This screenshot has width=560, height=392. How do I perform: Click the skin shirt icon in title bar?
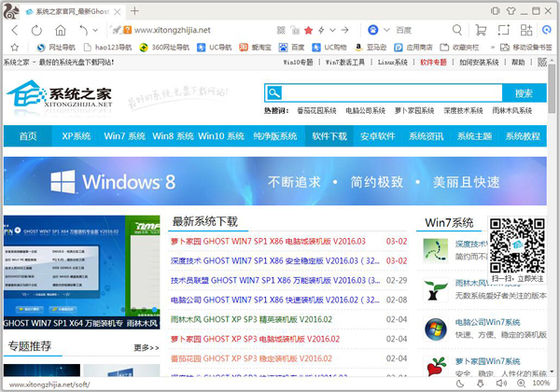pos(511,11)
